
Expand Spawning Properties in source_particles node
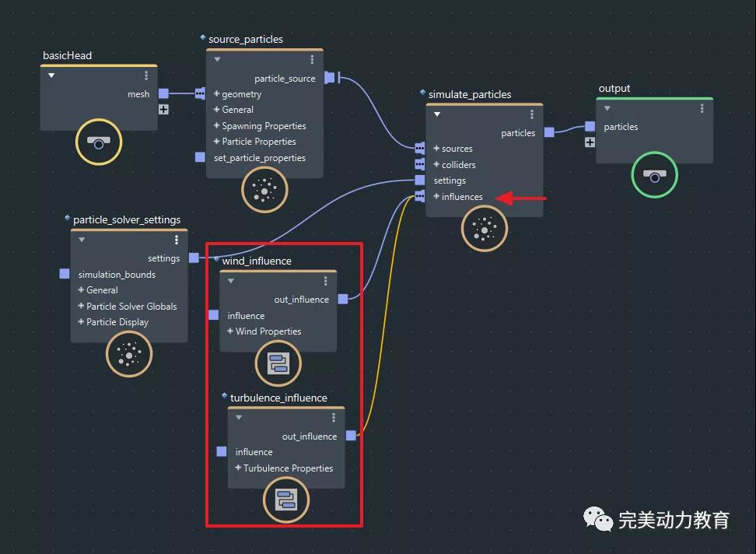217,126
